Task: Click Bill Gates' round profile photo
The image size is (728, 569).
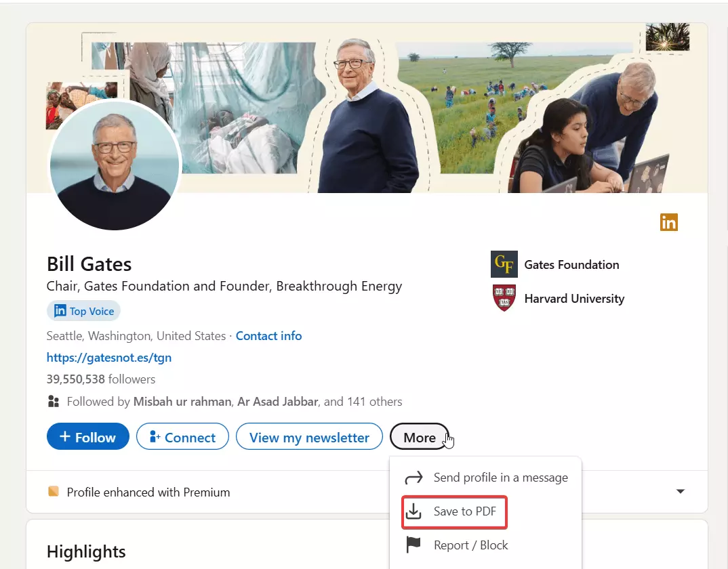Action: (115, 165)
